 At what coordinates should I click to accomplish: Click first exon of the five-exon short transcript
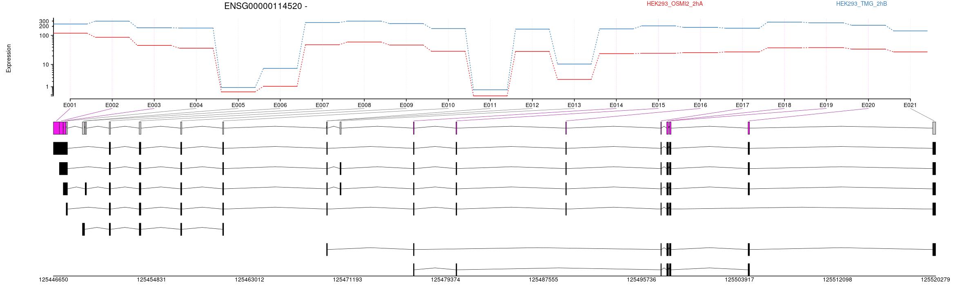[83, 229]
